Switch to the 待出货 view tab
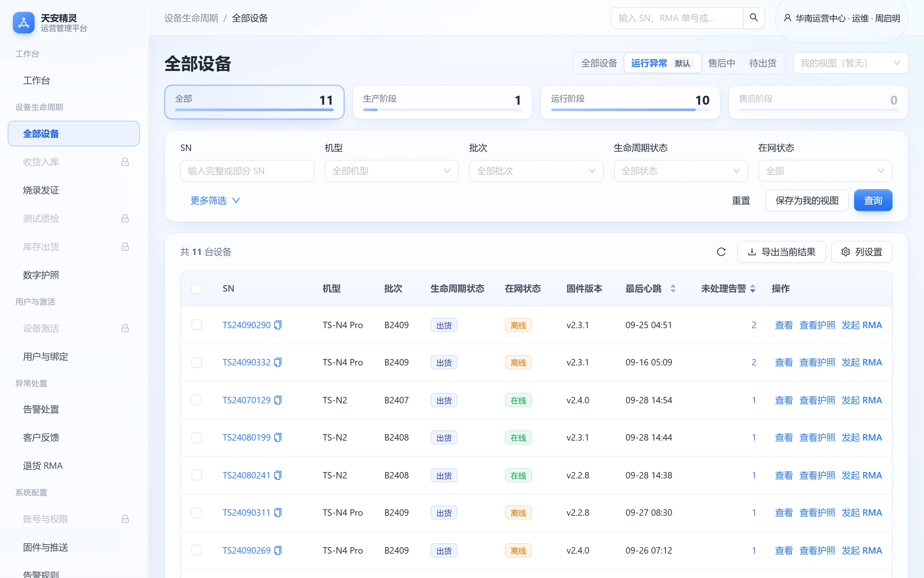The width and height of the screenshot is (924, 578). [763, 63]
